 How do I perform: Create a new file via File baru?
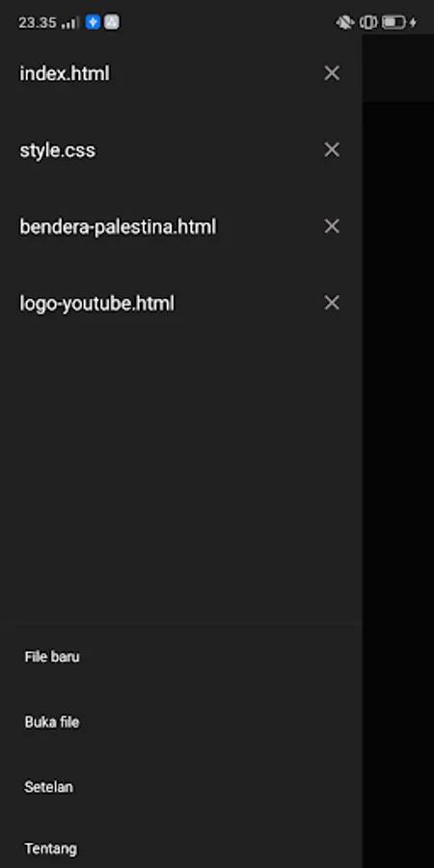[52, 657]
